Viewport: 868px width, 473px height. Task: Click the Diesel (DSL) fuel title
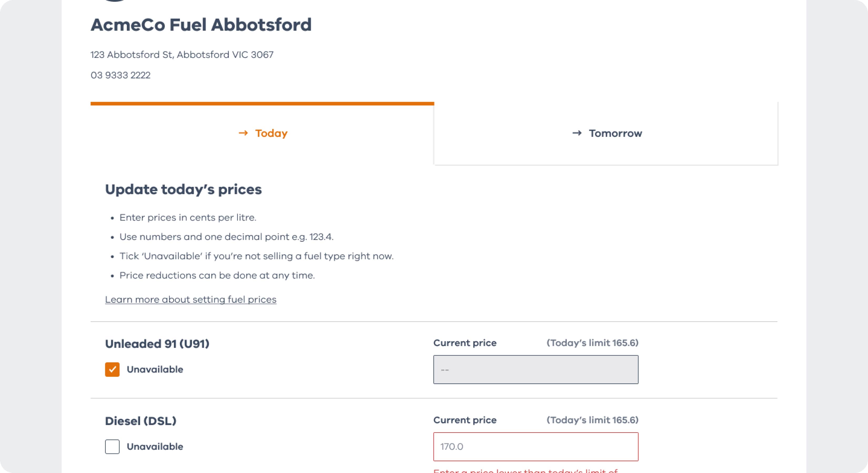coord(140,421)
